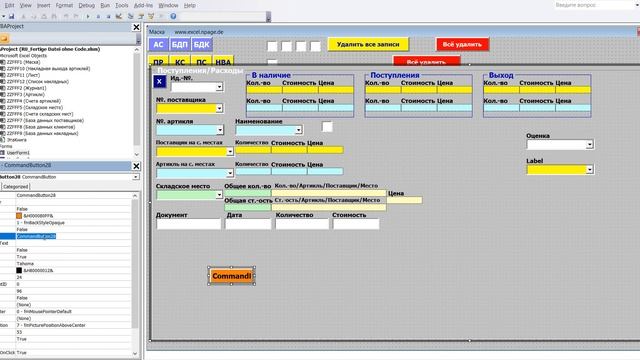640x360 pixels.
Task: Open the №. поставщика dropdown arrow
Action: (219, 108)
